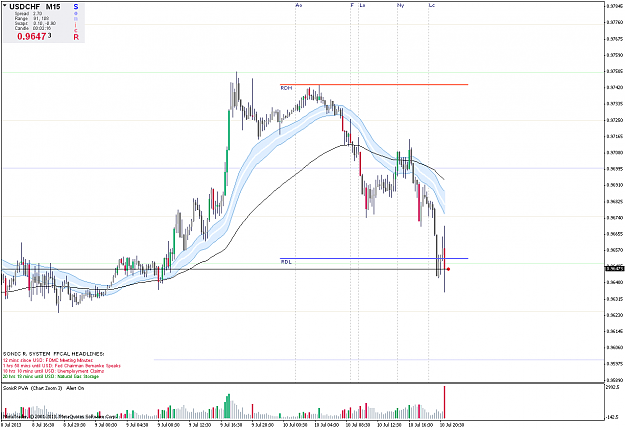Click the black current price tag on axis
Screen dimensions: 625x429
pyautogui.click(x=615, y=269)
